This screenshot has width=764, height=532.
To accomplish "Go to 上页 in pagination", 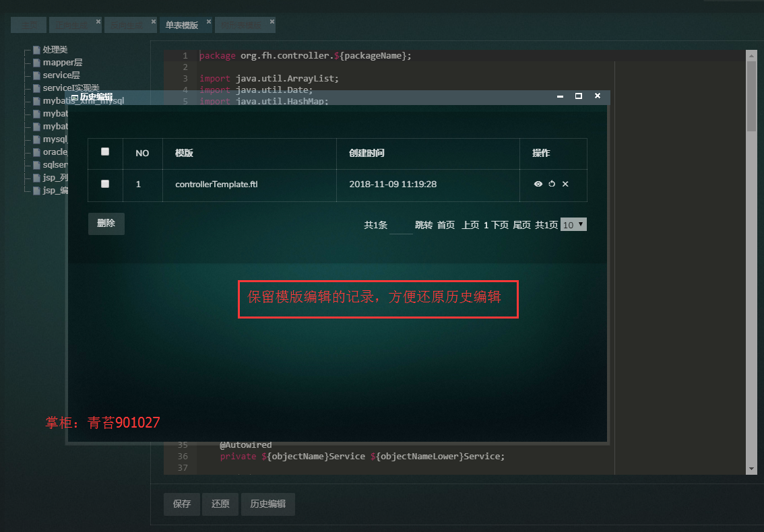I will coord(470,225).
